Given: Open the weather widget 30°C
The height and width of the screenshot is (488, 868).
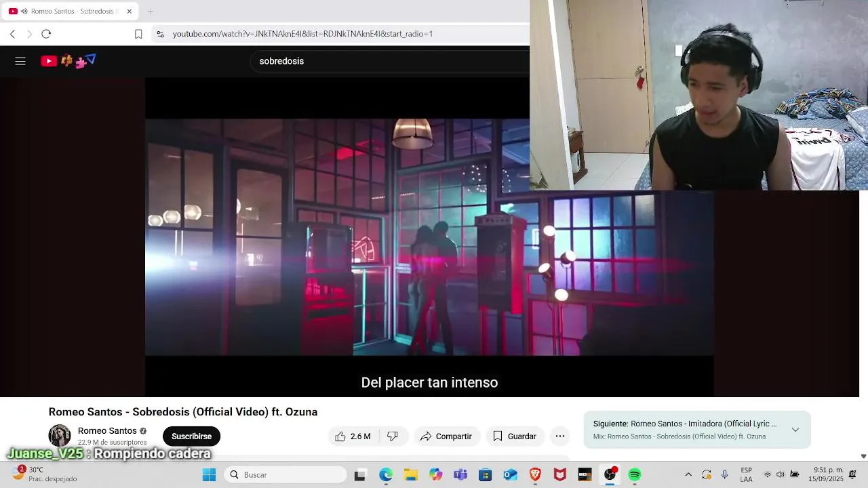Looking at the screenshot, I should coord(45,474).
